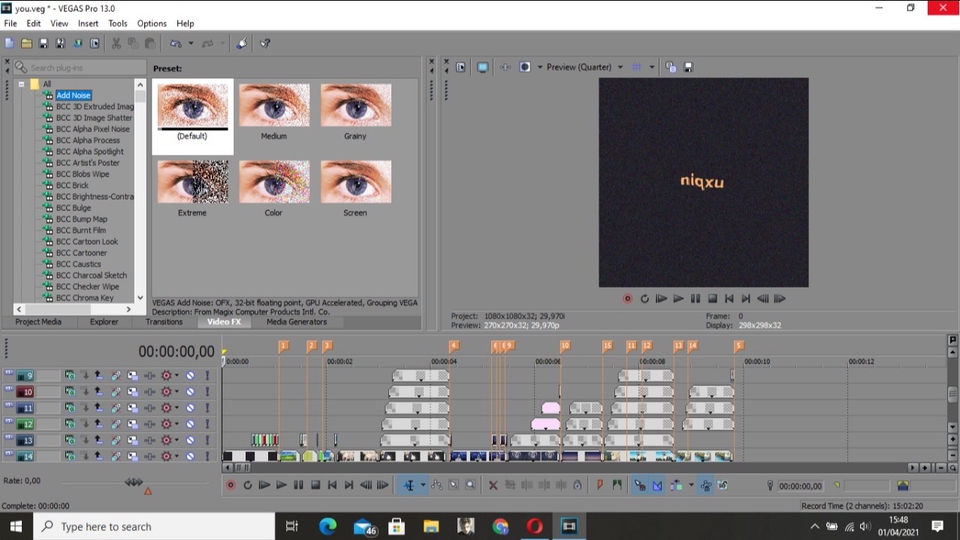The width and height of the screenshot is (960, 540).
Task: Click the timeline Record button
Action: pyautogui.click(x=231, y=486)
